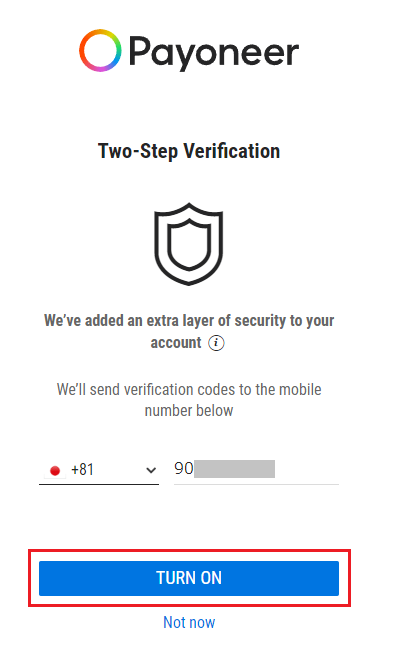Click the Payoneer rainbow ring logo
398x661 pixels.
click(100, 50)
